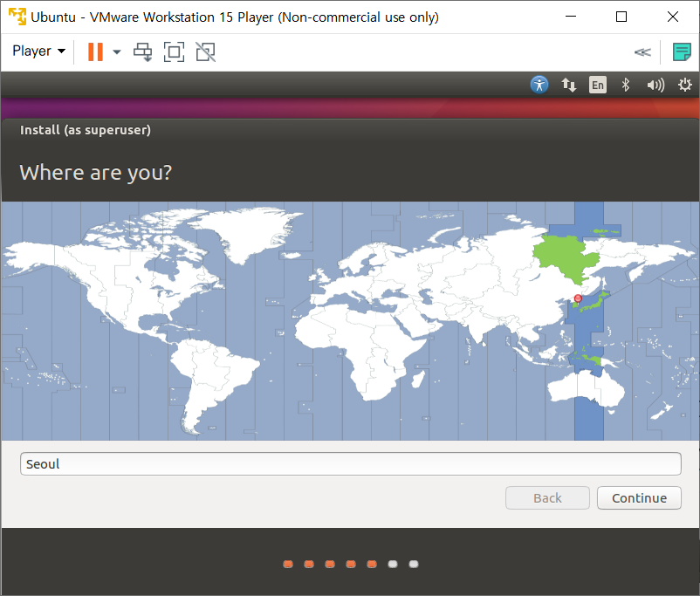Click the disabled Back button
700x596 pixels.
[547, 497]
